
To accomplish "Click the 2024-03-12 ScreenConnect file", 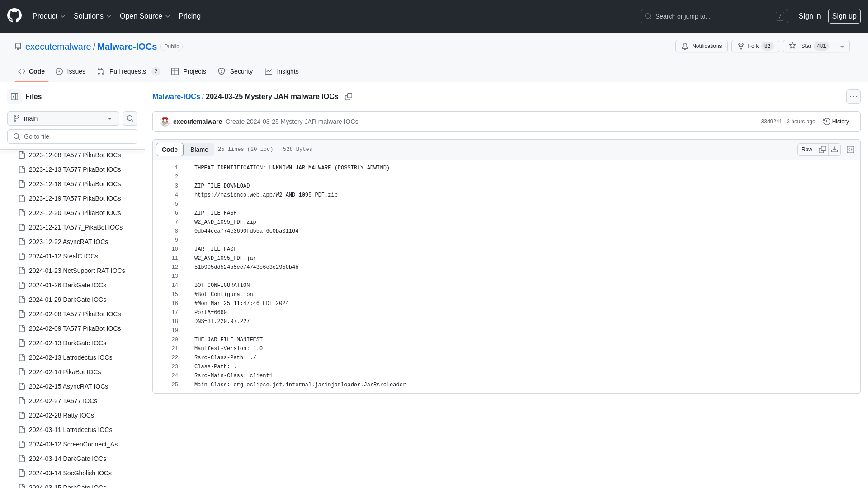I will coord(75,443).
